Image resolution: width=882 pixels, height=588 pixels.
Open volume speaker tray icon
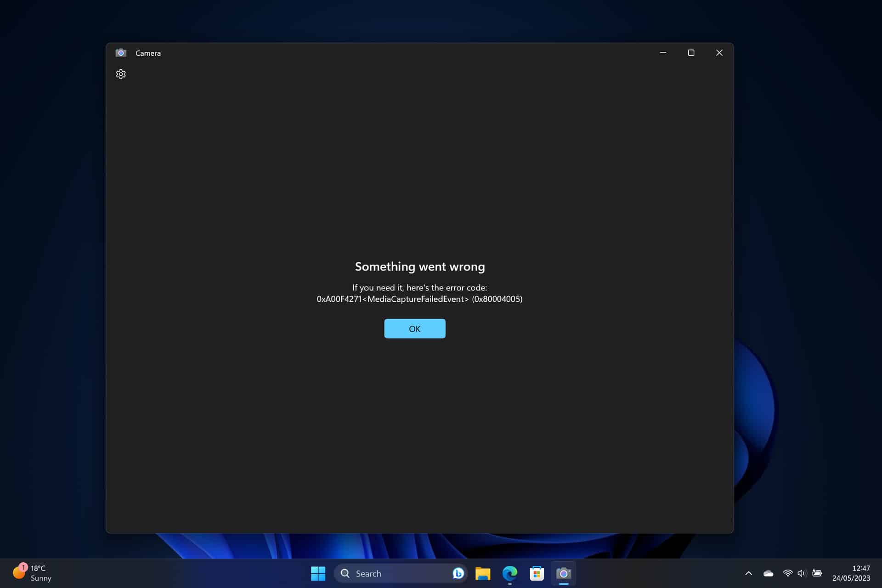802,573
